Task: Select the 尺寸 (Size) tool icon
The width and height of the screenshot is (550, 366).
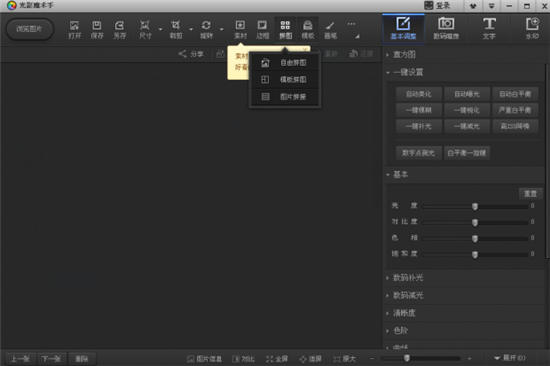Action: click(145, 29)
